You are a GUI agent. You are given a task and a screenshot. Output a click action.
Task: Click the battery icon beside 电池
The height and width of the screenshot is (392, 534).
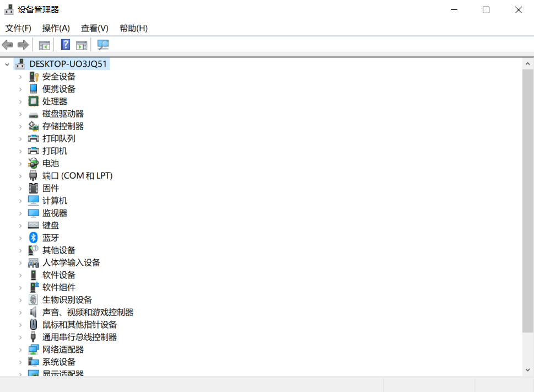pyautogui.click(x=34, y=163)
